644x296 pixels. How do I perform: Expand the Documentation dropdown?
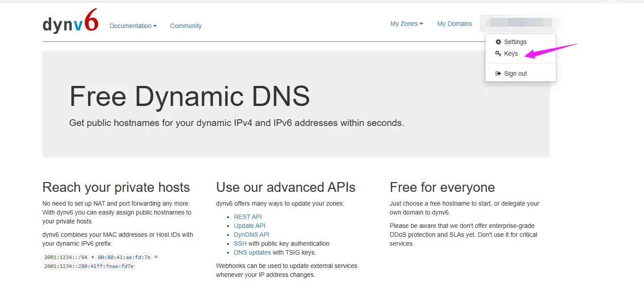click(x=133, y=25)
